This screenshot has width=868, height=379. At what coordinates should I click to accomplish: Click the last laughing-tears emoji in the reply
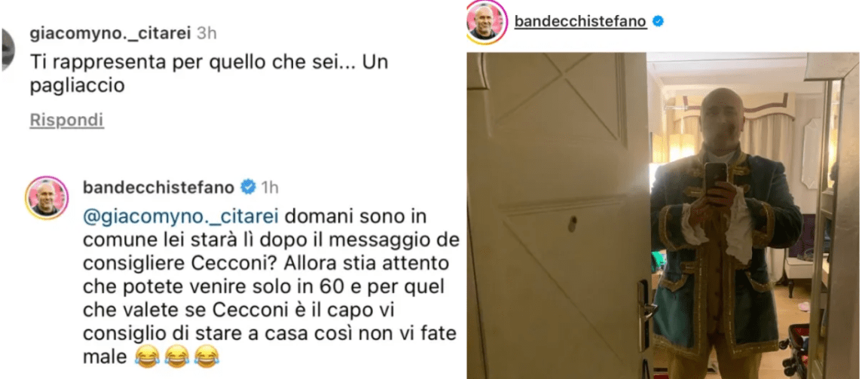(205, 357)
